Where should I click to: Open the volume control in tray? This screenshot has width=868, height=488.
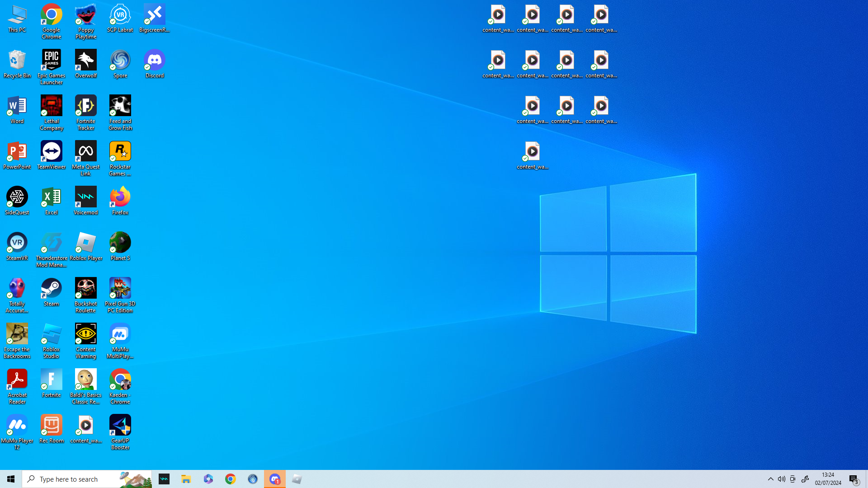pos(782,479)
